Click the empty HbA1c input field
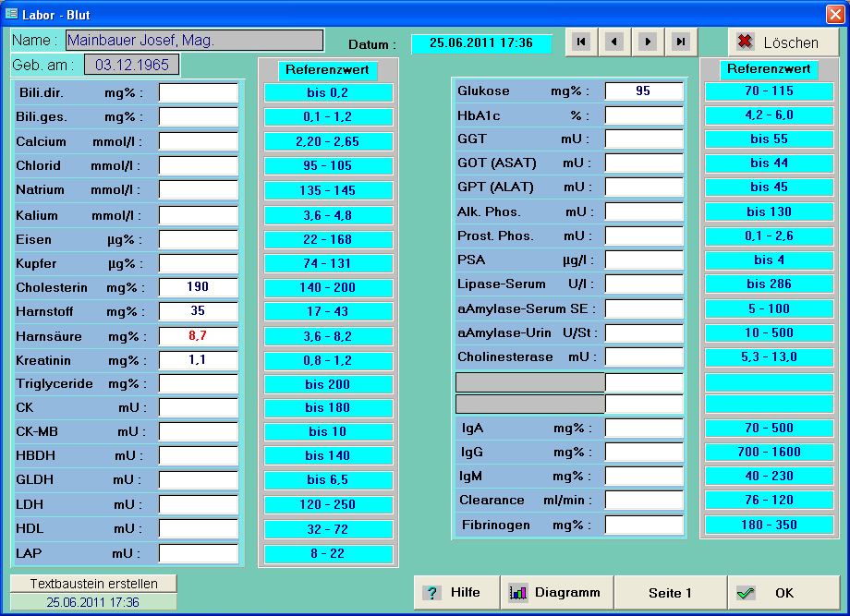The height and width of the screenshot is (616, 850). (644, 115)
